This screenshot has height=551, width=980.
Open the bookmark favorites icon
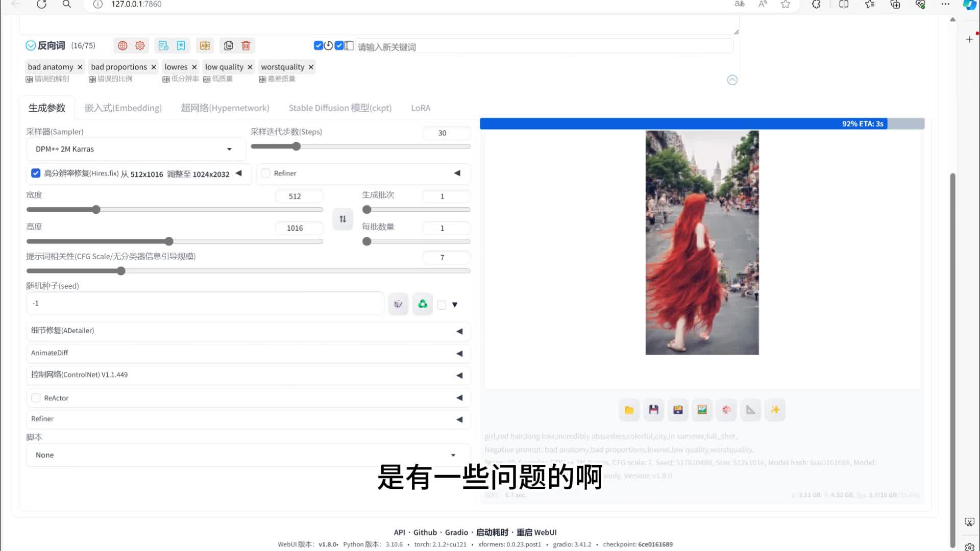(181, 46)
